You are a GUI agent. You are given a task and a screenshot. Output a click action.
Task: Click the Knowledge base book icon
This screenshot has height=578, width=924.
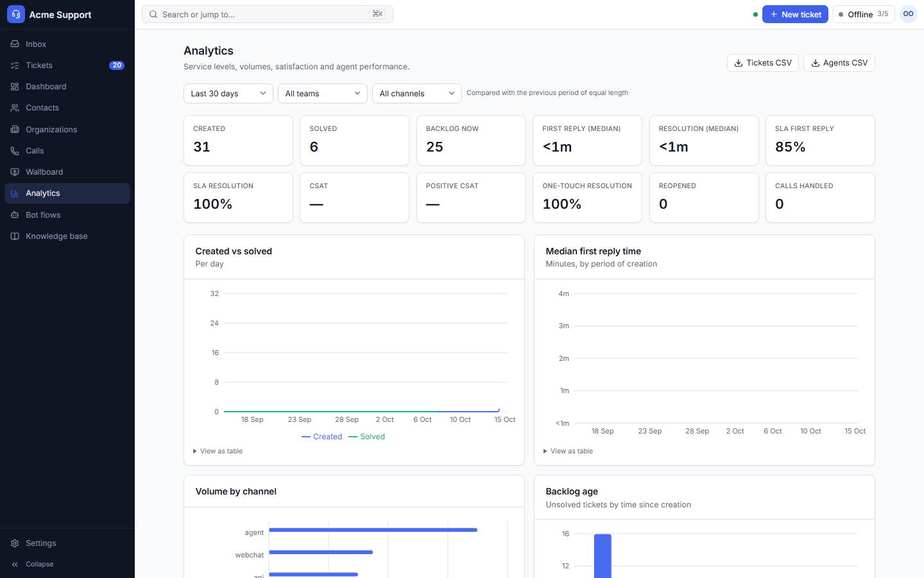pos(15,236)
